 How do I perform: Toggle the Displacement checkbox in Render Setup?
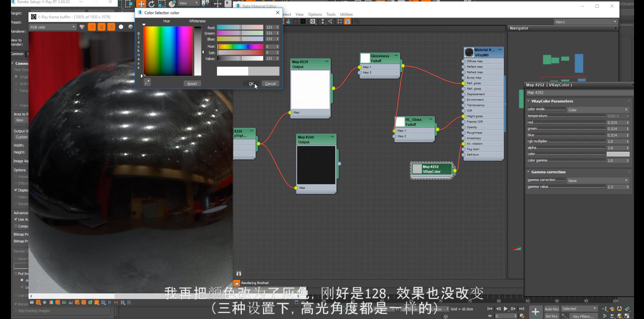16,190
